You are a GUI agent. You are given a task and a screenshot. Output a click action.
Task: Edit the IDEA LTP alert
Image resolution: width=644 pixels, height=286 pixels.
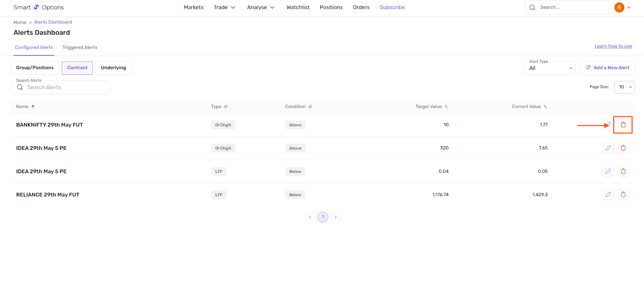click(608, 172)
